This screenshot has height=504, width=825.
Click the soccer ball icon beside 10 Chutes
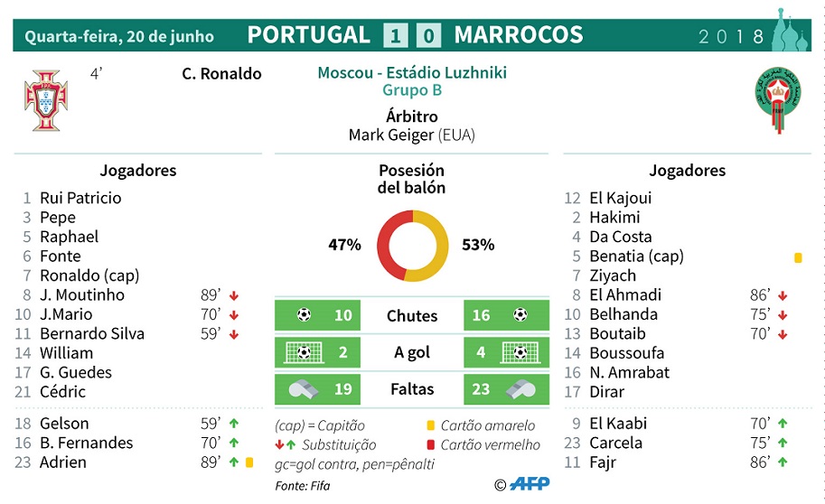point(304,314)
